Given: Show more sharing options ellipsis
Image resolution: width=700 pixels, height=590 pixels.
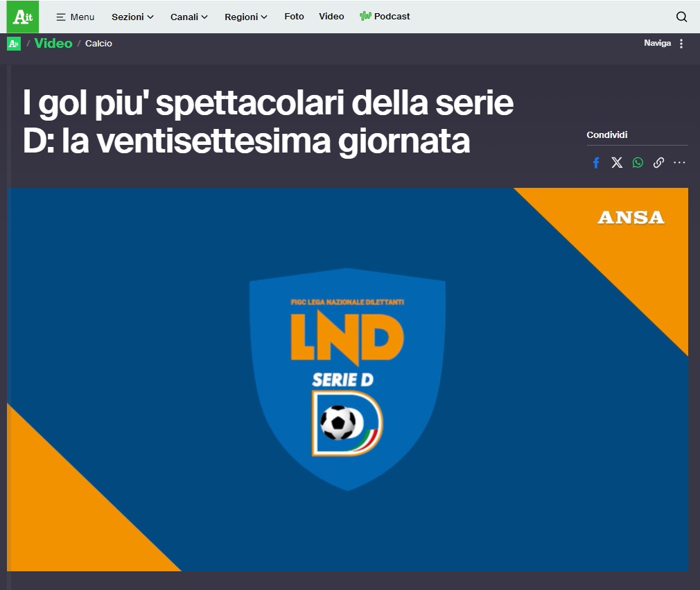Looking at the screenshot, I should click(679, 163).
